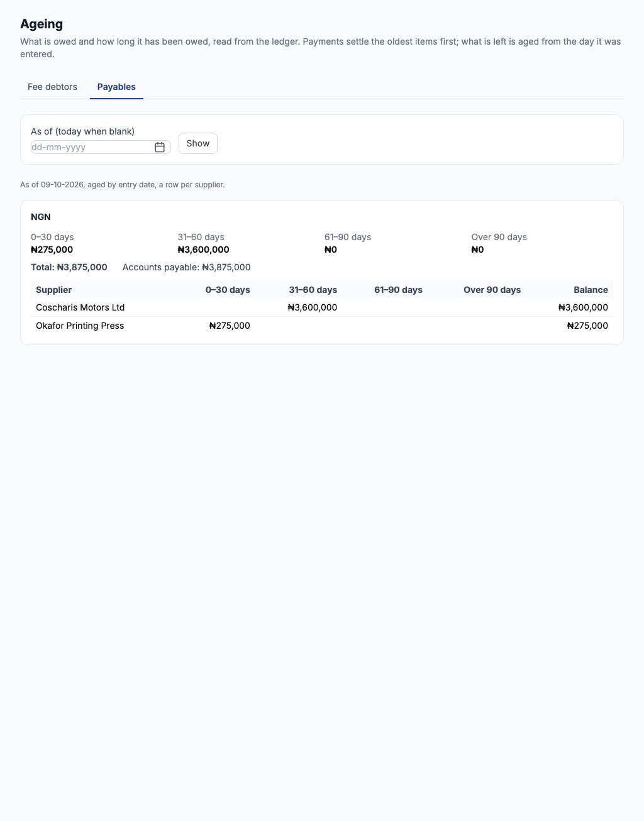Focus the As of date input field
The height and width of the screenshot is (821, 644).
[x=101, y=147]
